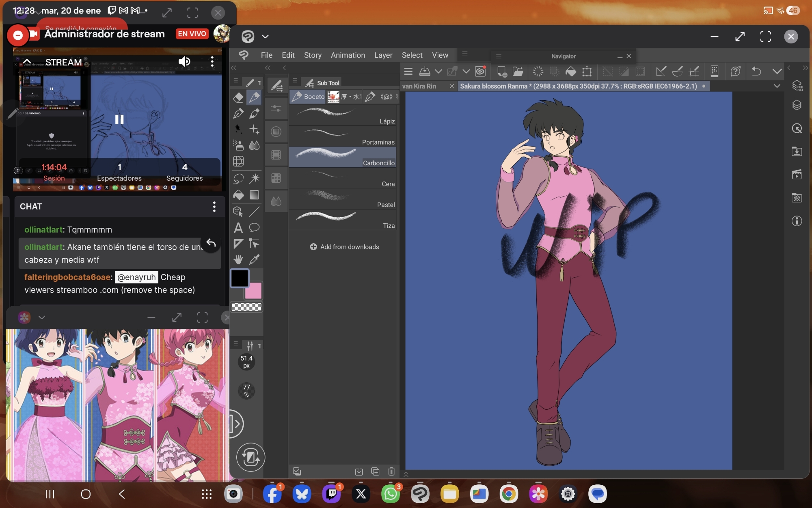Viewport: 812px width, 508px height.
Task: Choose the Pastel brush sub tool
Action: pos(343,199)
